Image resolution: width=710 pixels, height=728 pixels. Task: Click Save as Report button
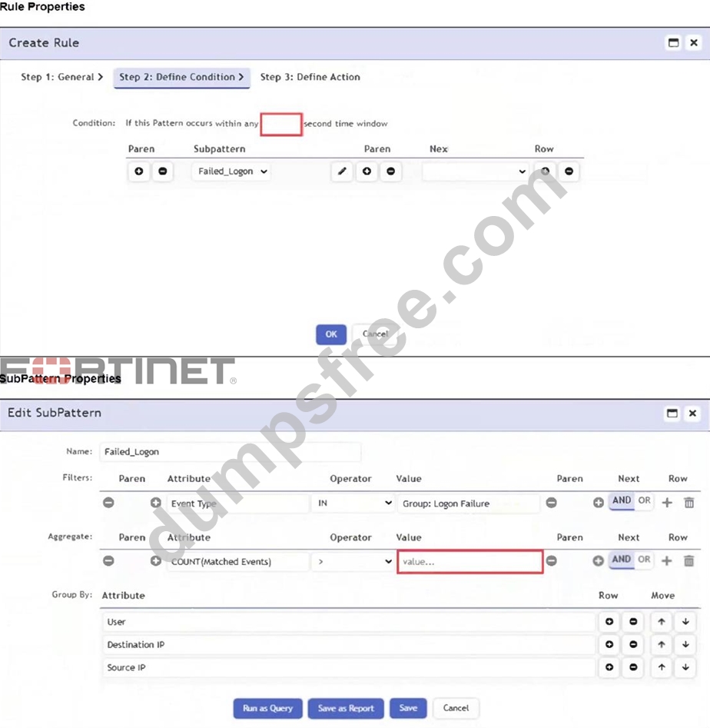pos(346,708)
